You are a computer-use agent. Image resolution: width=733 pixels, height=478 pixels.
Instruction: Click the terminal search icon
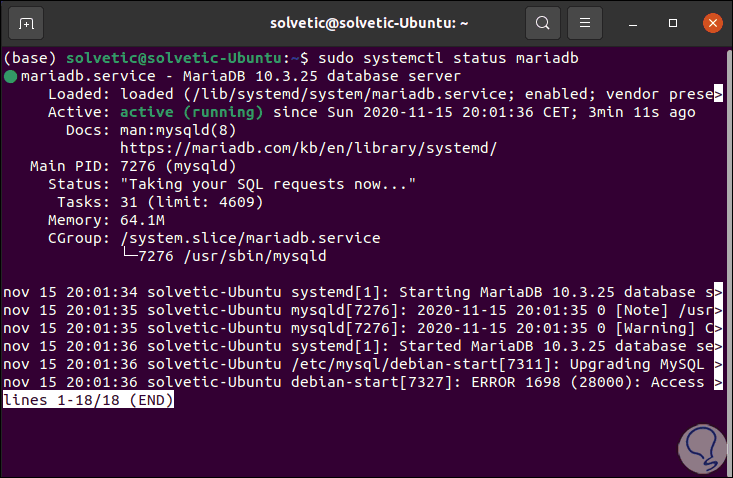coord(543,22)
